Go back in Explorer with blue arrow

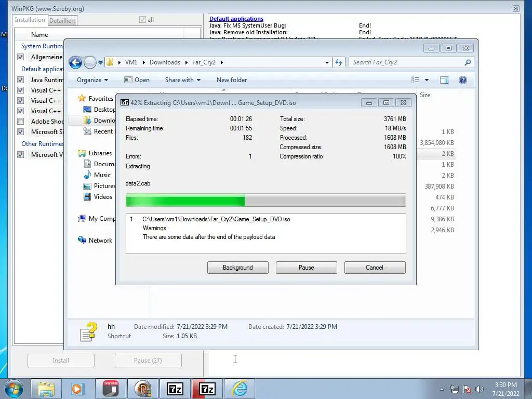tap(75, 62)
